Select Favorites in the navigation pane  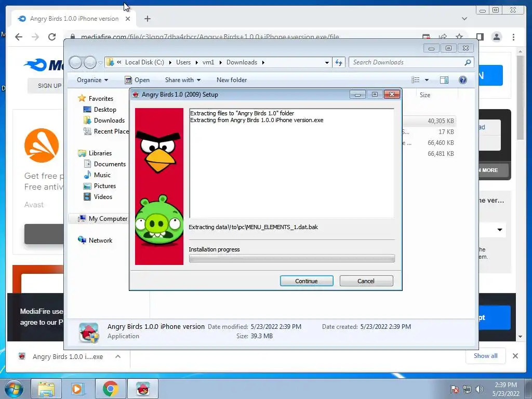pyautogui.click(x=101, y=99)
